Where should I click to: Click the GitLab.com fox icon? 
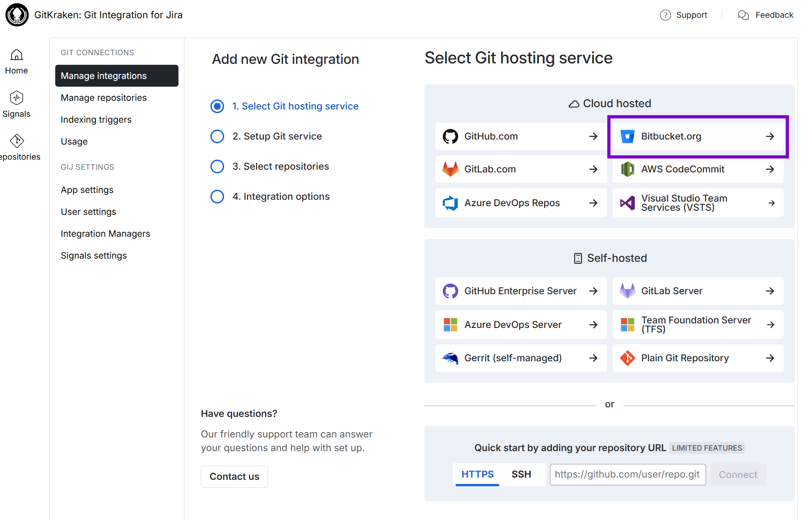450,169
